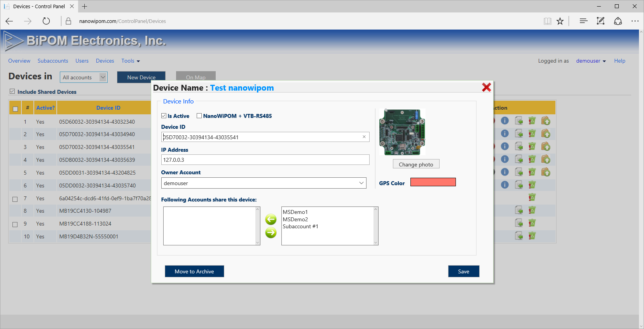Viewport: 644px width, 329px height.
Task: Click the browser web note pen icon
Action: coord(600,21)
